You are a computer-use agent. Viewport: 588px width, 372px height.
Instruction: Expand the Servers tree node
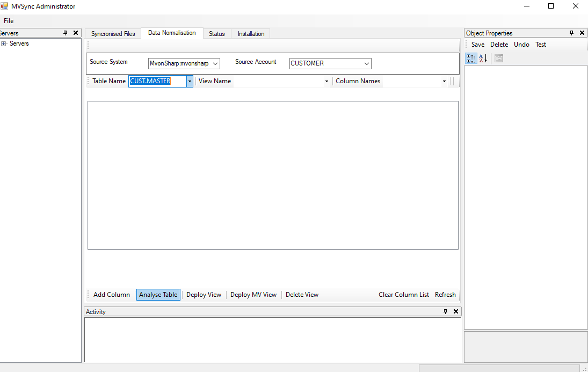tap(4, 44)
